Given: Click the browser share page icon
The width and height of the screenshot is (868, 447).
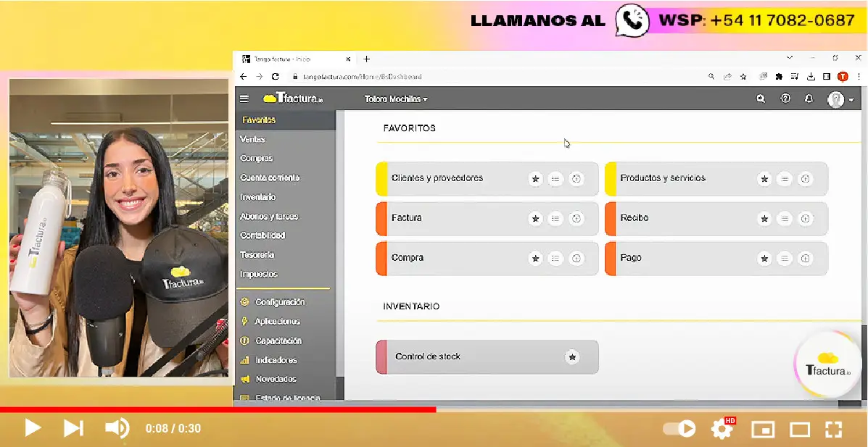Looking at the screenshot, I should pyautogui.click(x=727, y=76).
